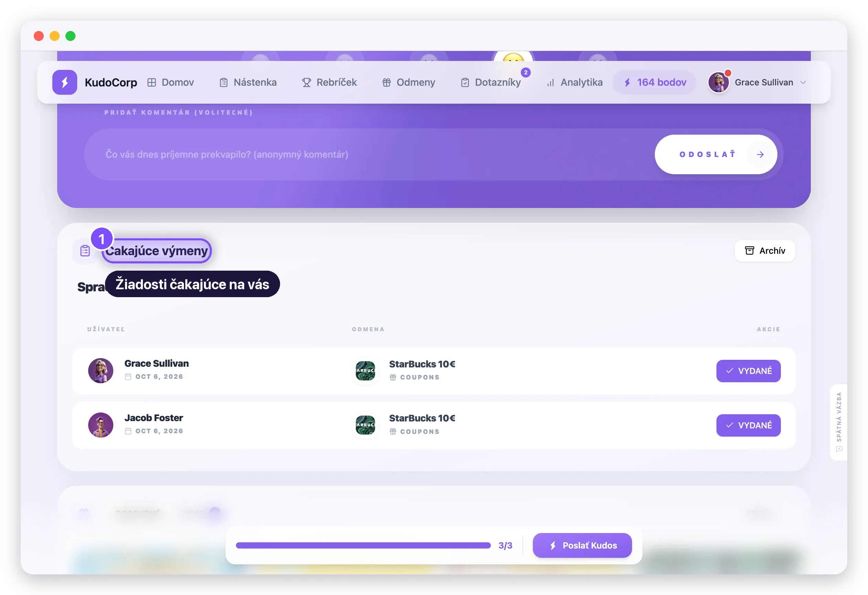This screenshot has width=868, height=595.
Task: Click the clipboard icon beside Čakajúce výmeny
Action: (85, 250)
